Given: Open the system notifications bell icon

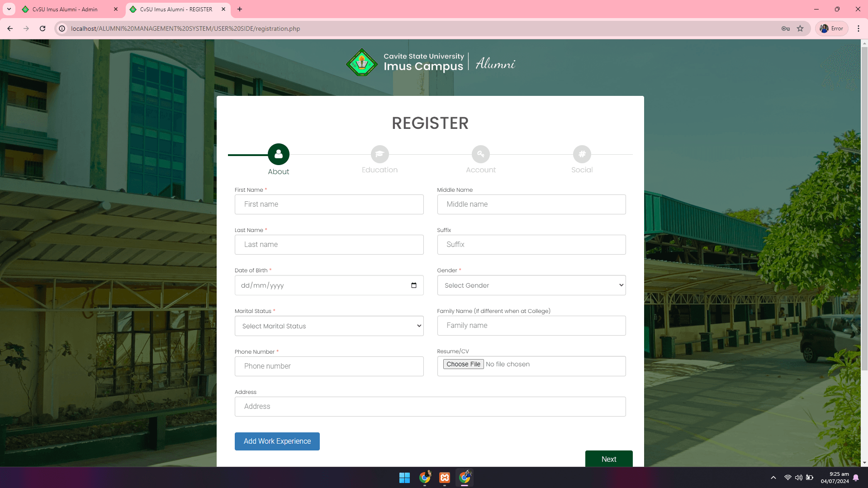Looking at the screenshot, I should tap(856, 478).
